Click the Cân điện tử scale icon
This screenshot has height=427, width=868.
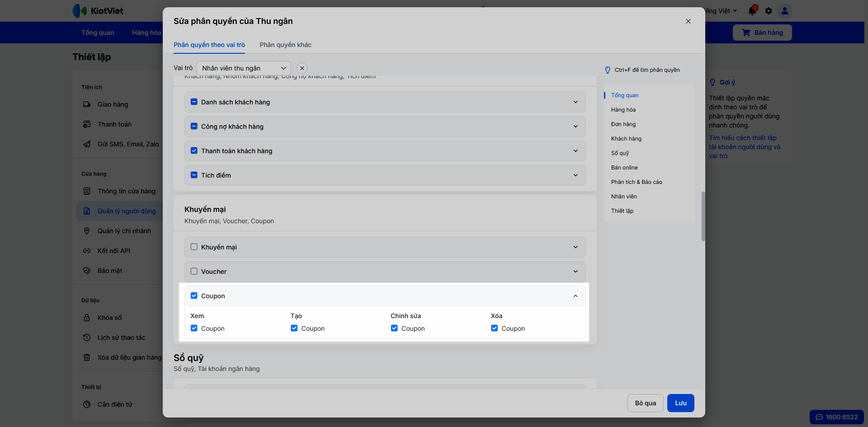click(x=87, y=404)
